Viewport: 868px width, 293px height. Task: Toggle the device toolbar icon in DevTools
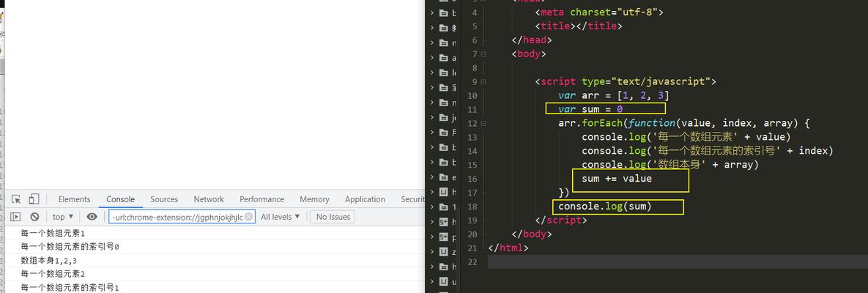[x=34, y=199]
